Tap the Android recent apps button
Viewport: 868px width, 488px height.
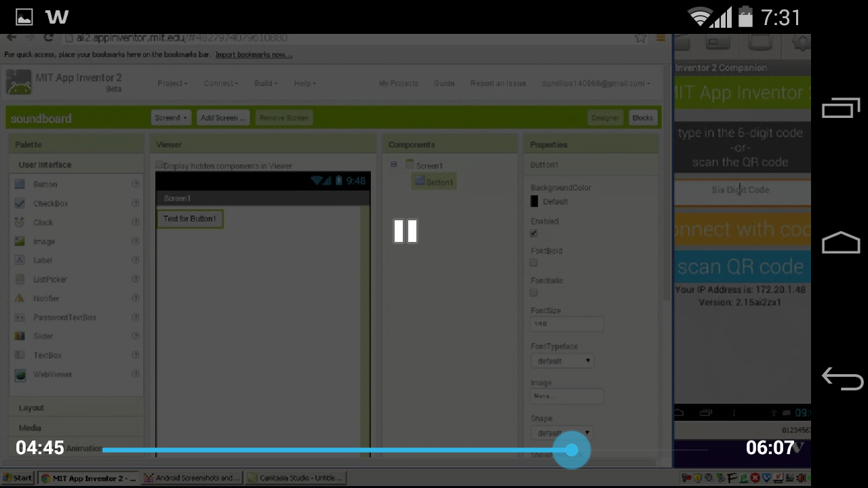point(841,108)
